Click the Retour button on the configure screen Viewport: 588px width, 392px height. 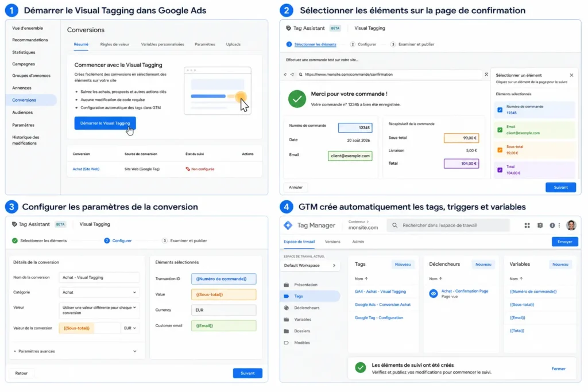click(21, 373)
